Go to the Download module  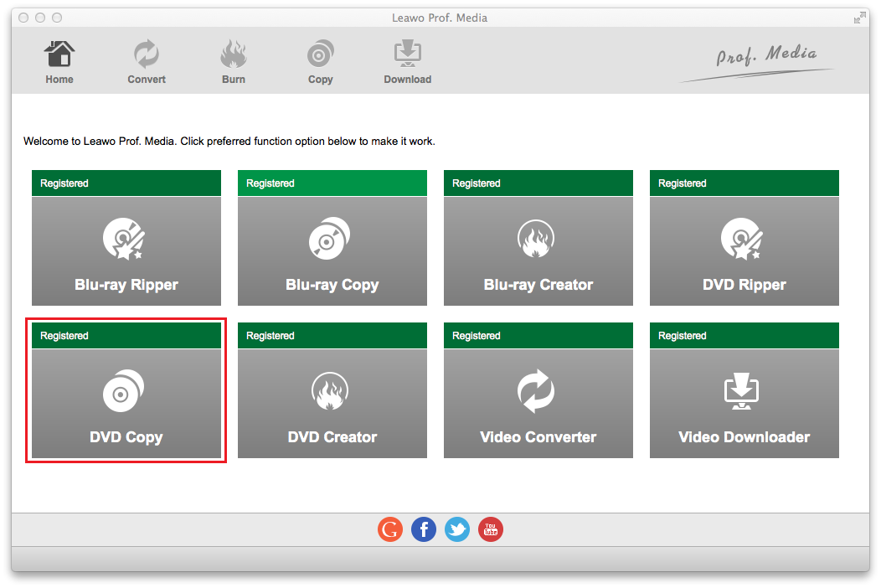407,63
